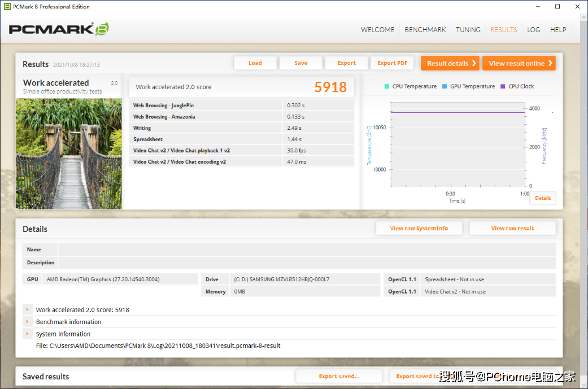Click the AMD Radeon(TM) Graphics GPU value
The image size is (588, 389).
point(103,279)
